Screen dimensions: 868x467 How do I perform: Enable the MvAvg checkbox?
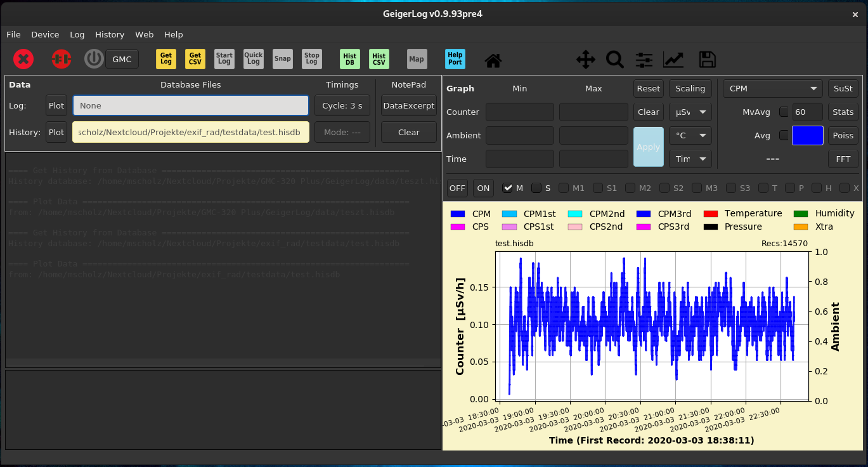click(x=784, y=112)
